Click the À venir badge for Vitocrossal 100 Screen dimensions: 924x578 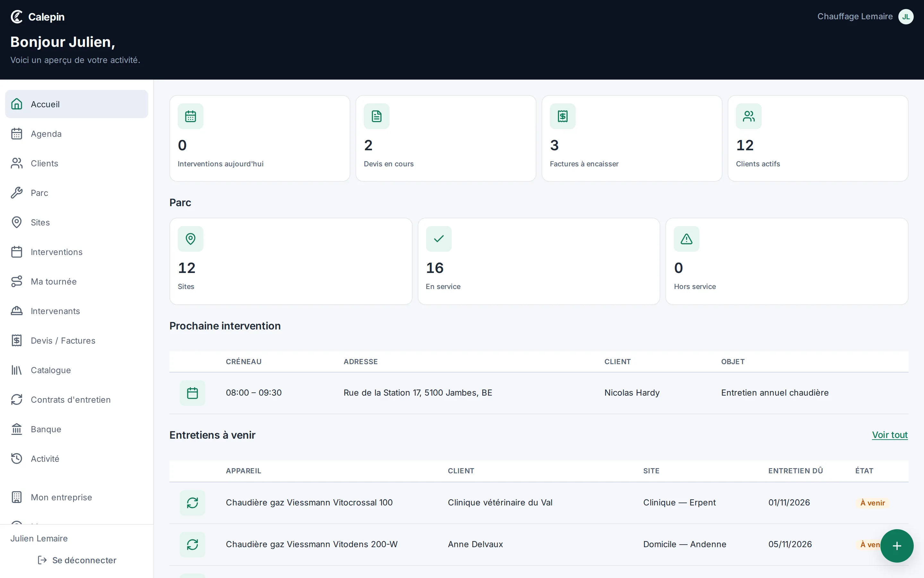(x=872, y=503)
